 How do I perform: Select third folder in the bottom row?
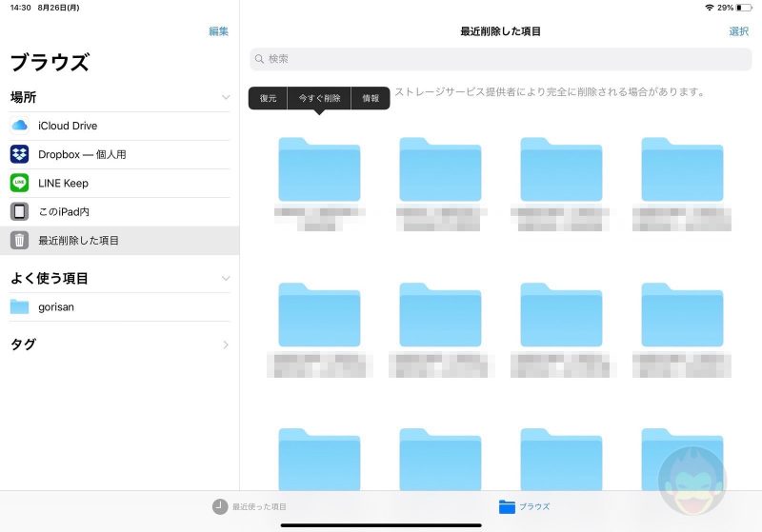(561, 459)
